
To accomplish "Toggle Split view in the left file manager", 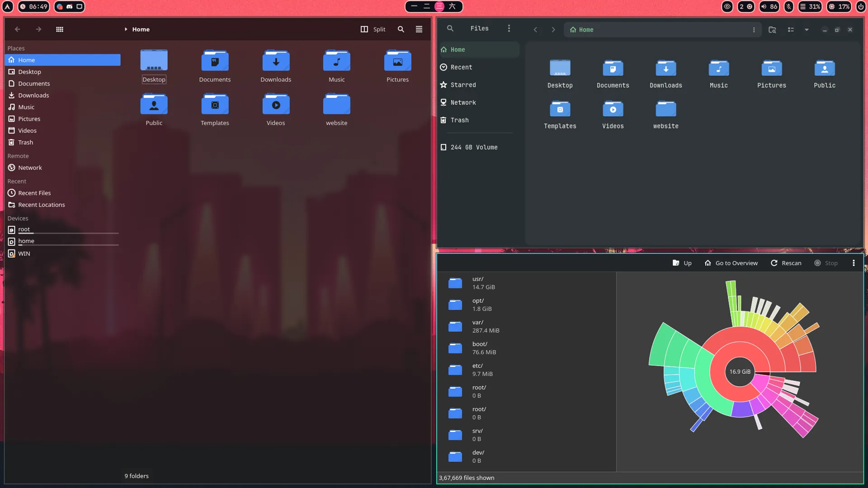I will click(x=373, y=29).
